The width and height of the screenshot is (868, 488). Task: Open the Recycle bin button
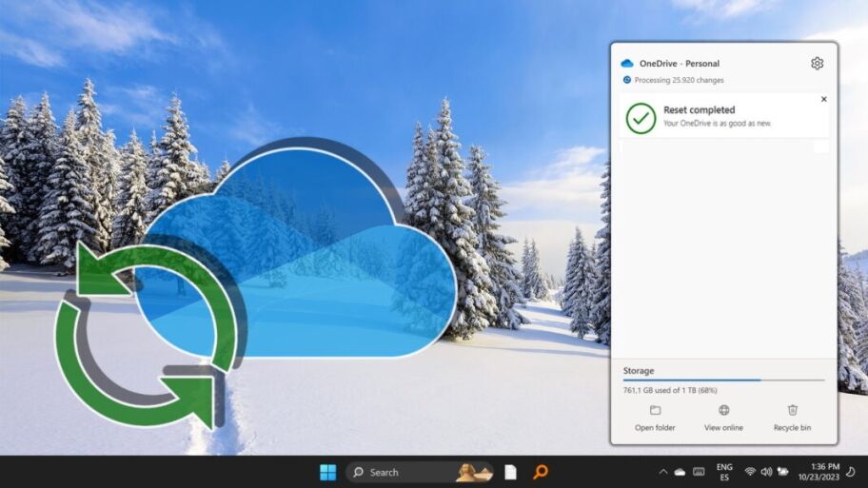point(792,418)
